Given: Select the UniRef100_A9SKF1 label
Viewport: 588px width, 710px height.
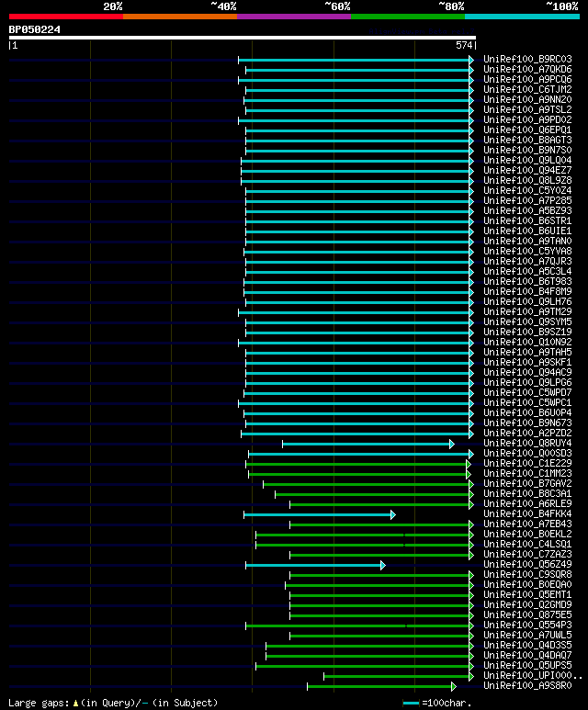Looking at the screenshot, I should (527, 362).
